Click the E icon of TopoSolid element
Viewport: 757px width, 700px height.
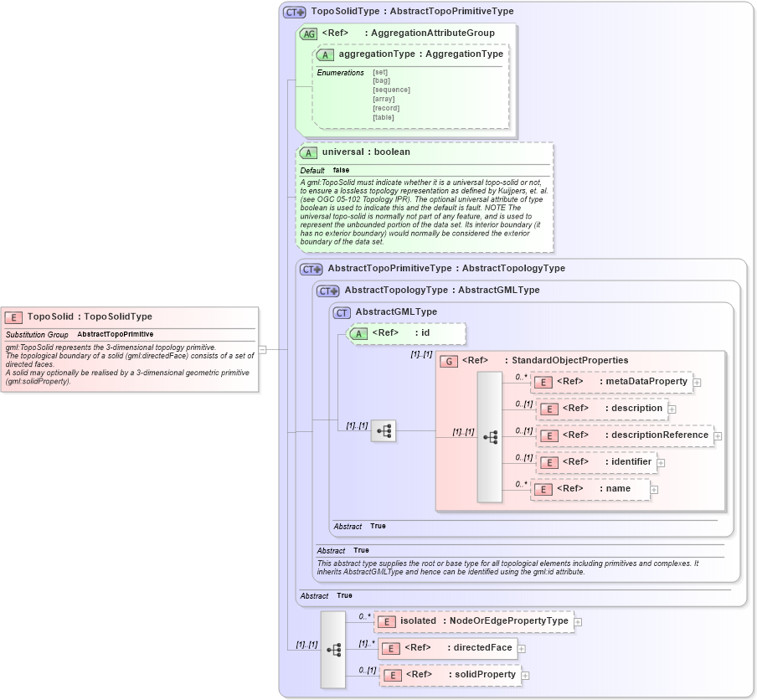(13, 317)
